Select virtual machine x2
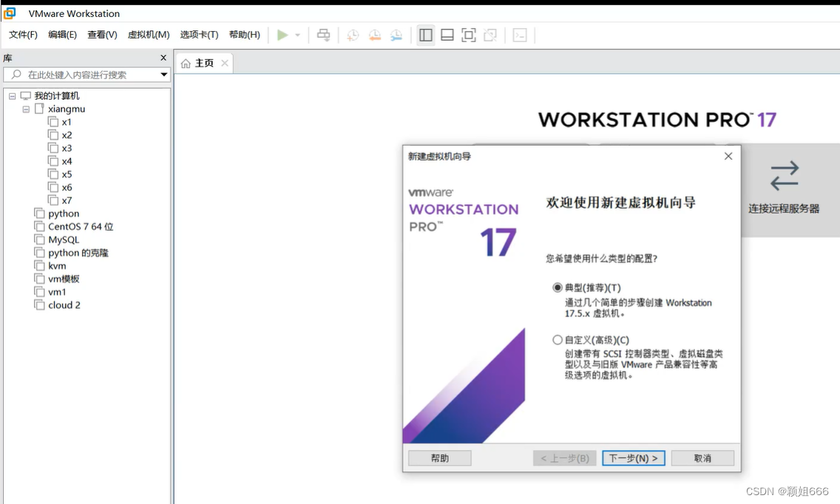The image size is (840, 504). click(x=67, y=135)
